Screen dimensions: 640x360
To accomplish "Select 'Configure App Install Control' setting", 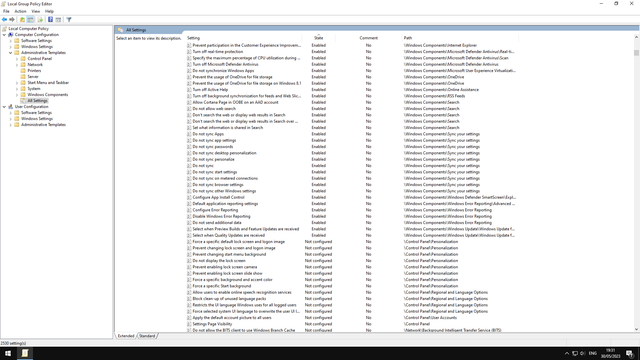I will (x=218, y=198).
